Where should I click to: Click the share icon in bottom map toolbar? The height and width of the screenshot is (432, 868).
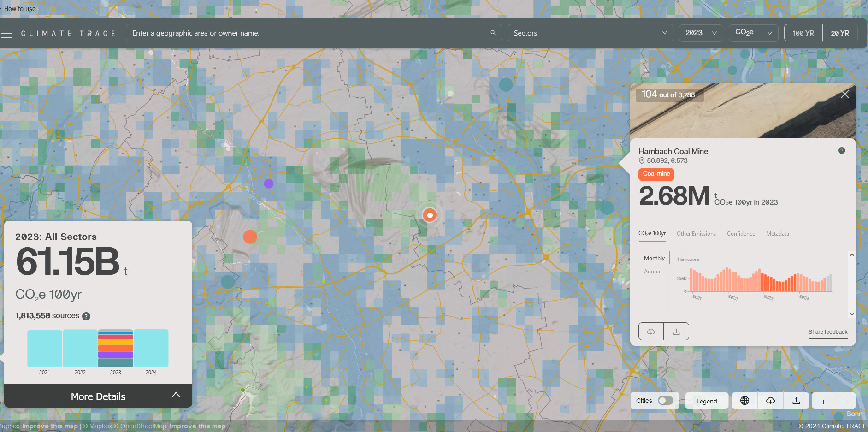pos(796,401)
